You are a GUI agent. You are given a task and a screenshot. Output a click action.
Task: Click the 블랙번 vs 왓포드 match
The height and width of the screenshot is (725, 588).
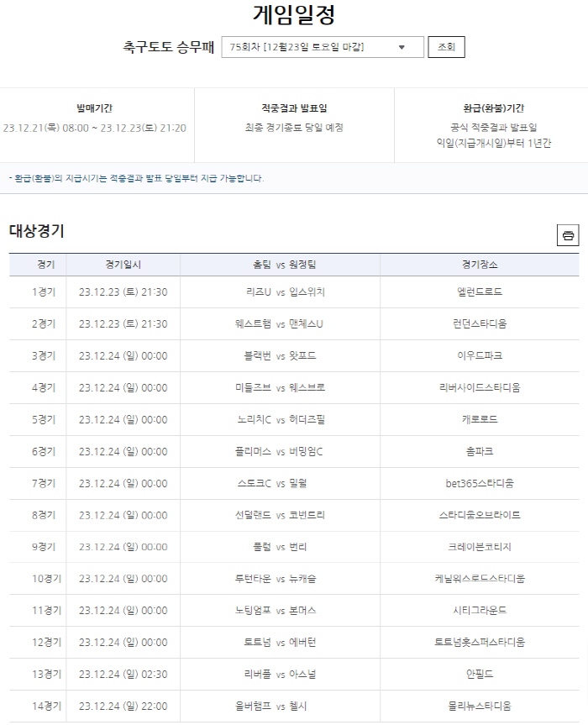[x=280, y=356]
